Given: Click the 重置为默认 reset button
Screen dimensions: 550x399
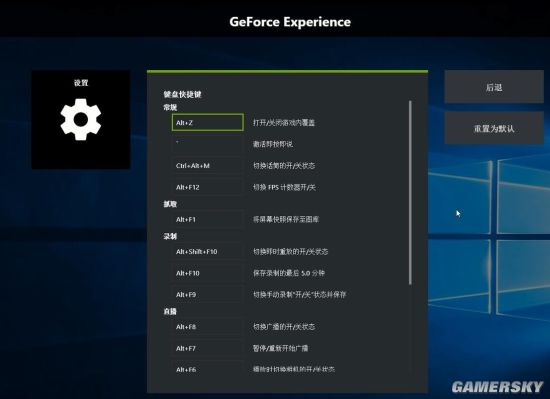Looking at the screenshot, I should 494,128.
